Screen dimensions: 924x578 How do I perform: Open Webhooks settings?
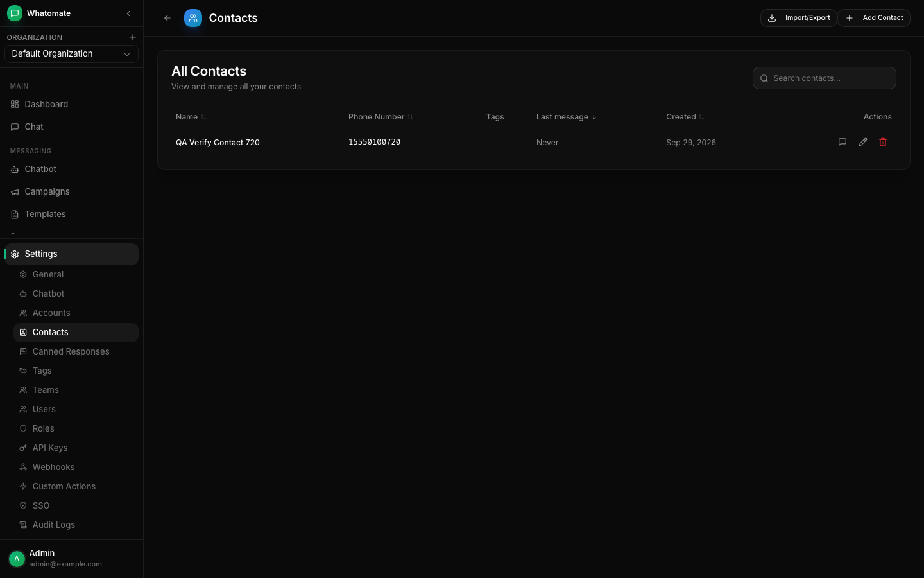(x=76, y=467)
